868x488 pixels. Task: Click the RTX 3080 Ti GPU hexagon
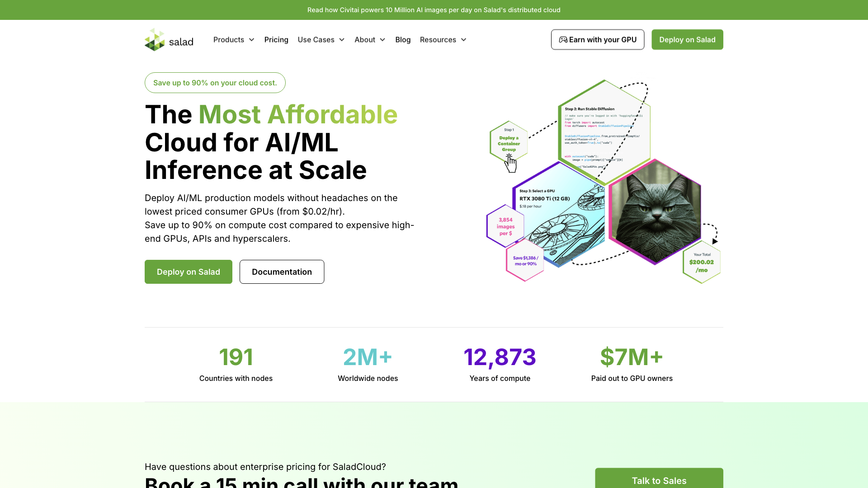pyautogui.click(x=559, y=215)
